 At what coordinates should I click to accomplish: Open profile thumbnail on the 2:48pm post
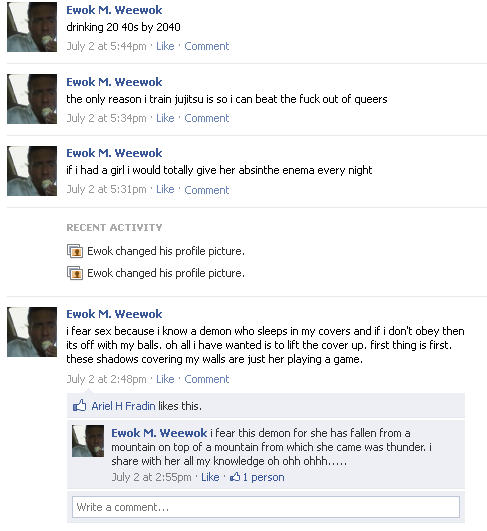point(32,332)
